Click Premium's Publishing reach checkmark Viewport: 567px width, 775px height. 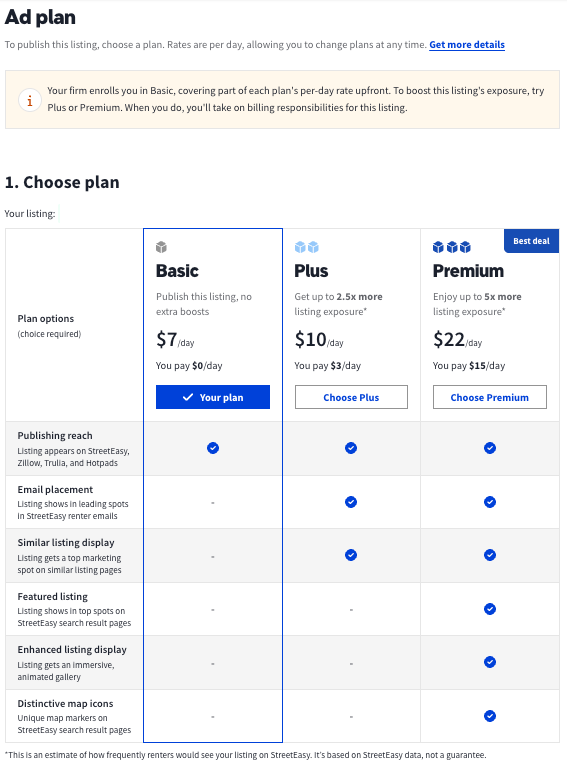[x=490, y=448]
